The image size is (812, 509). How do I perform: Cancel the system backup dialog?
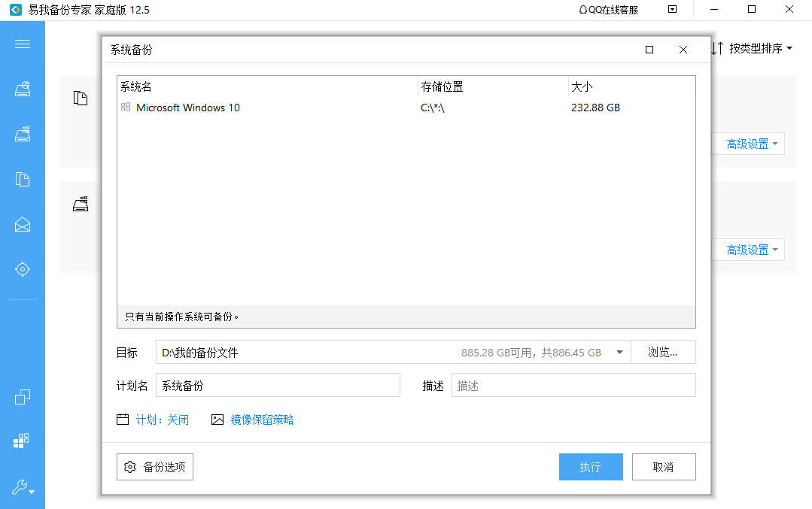click(663, 467)
